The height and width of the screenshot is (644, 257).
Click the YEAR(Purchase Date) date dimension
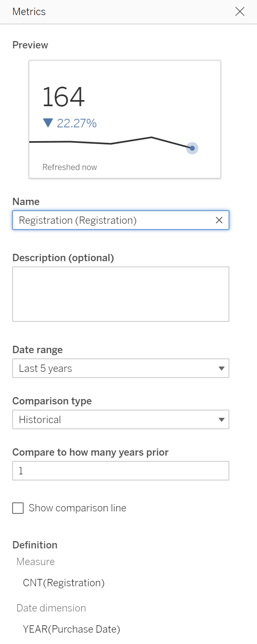click(x=72, y=629)
